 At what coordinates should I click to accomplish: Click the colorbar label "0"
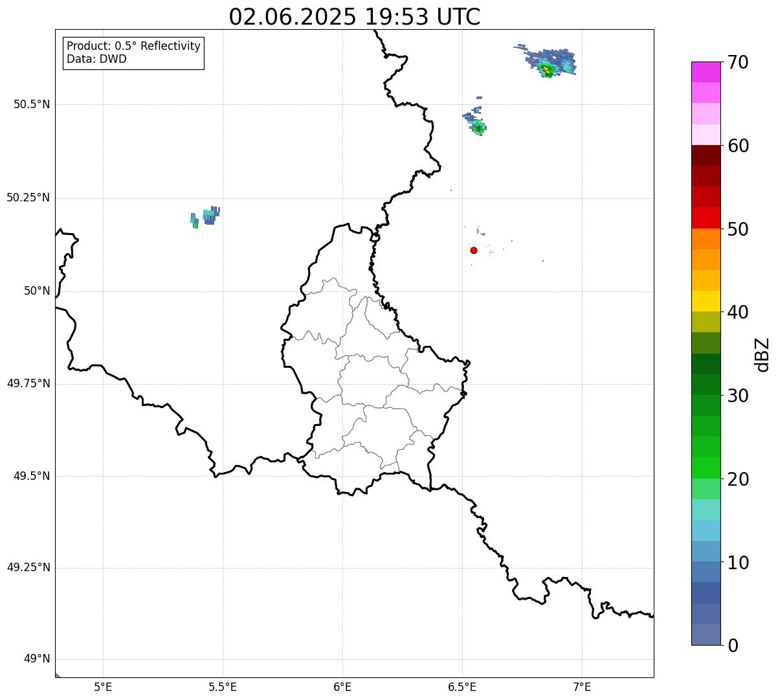coord(732,646)
